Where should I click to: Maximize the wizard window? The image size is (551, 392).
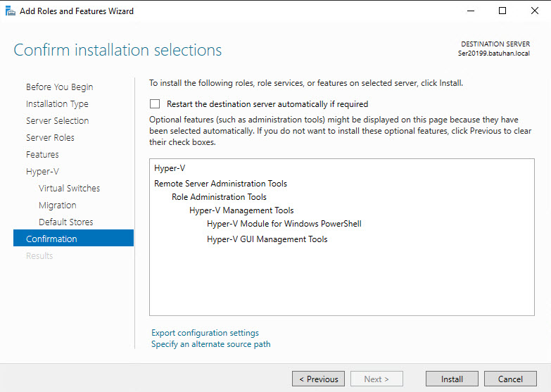[x=502, y=11]
